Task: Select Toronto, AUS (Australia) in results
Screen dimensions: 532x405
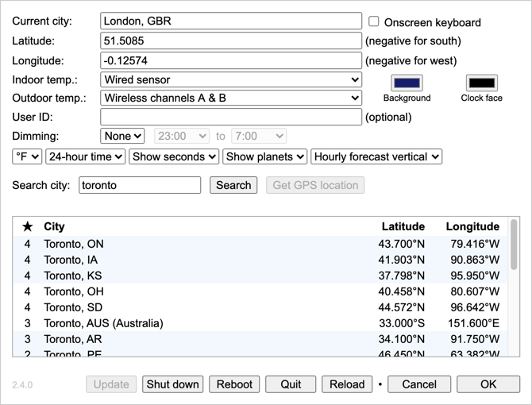Action: [x=103, y=323]
